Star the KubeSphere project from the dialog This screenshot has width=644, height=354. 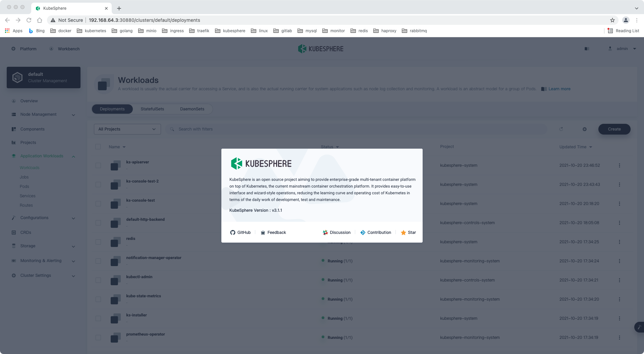click(x=408, y=232)
